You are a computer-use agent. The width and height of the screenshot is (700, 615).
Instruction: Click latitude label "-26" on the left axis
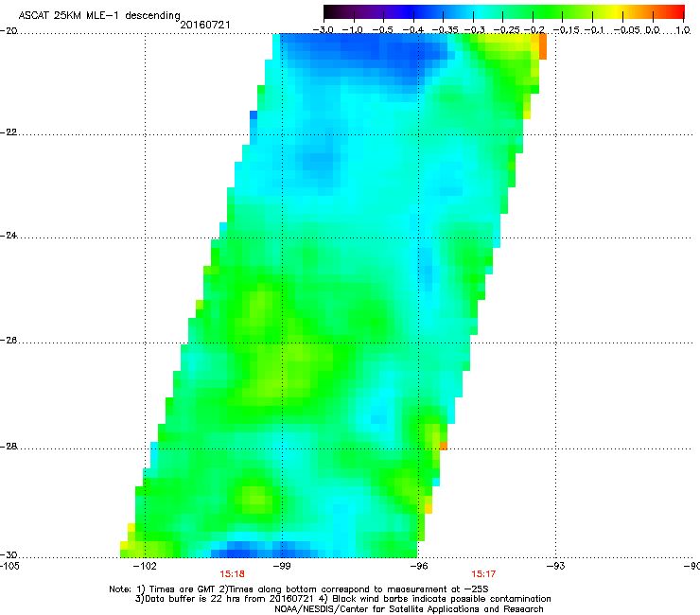[9, 341]
